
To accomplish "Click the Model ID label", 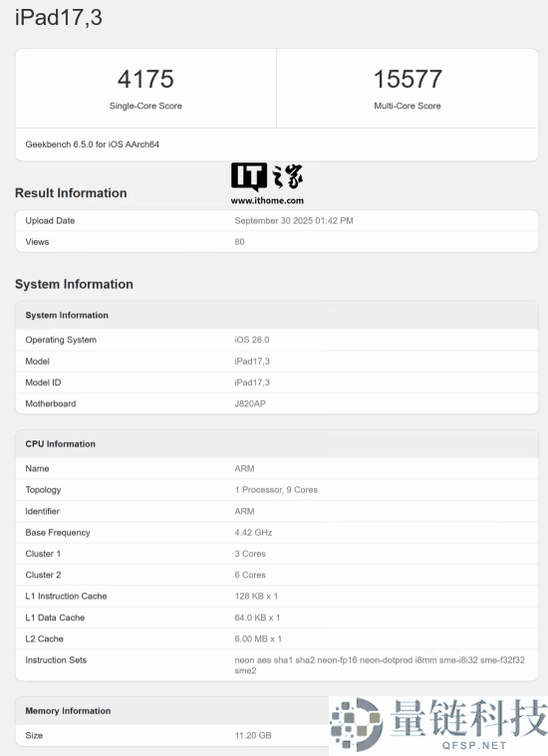I will click(44, 382).
